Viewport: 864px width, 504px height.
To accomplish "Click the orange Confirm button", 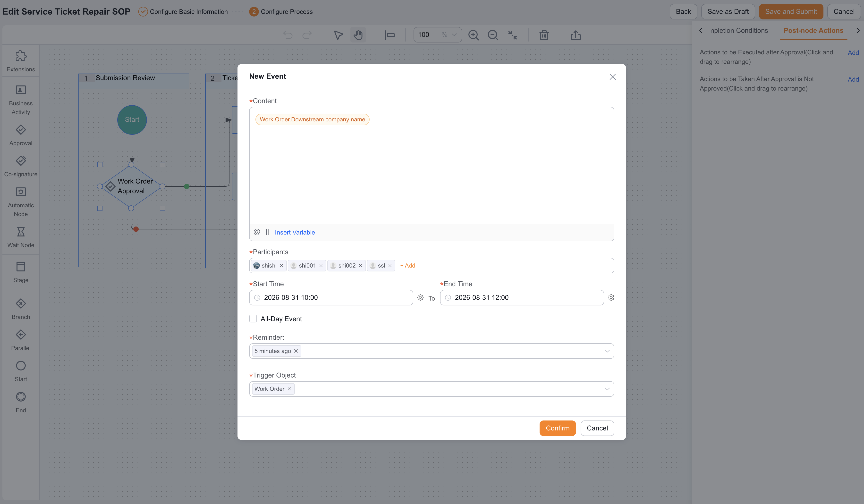I will 558,428.
